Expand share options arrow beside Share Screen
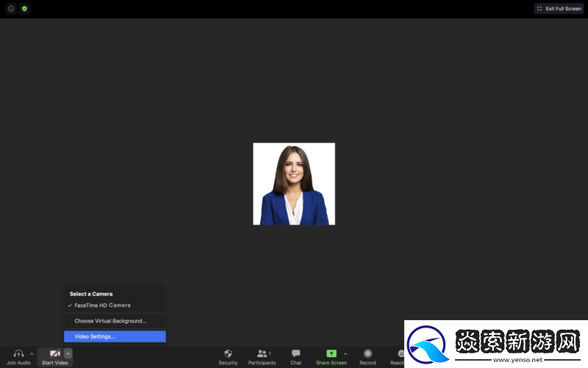Viewport: 588px width, 368px height. [x=345, y=354]
